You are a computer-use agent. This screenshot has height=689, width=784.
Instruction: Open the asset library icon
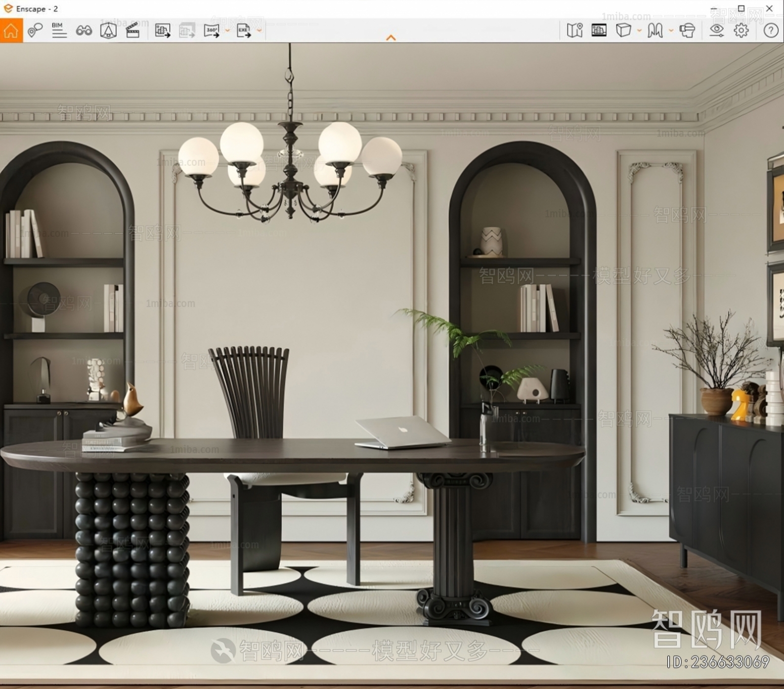[599, 31]
